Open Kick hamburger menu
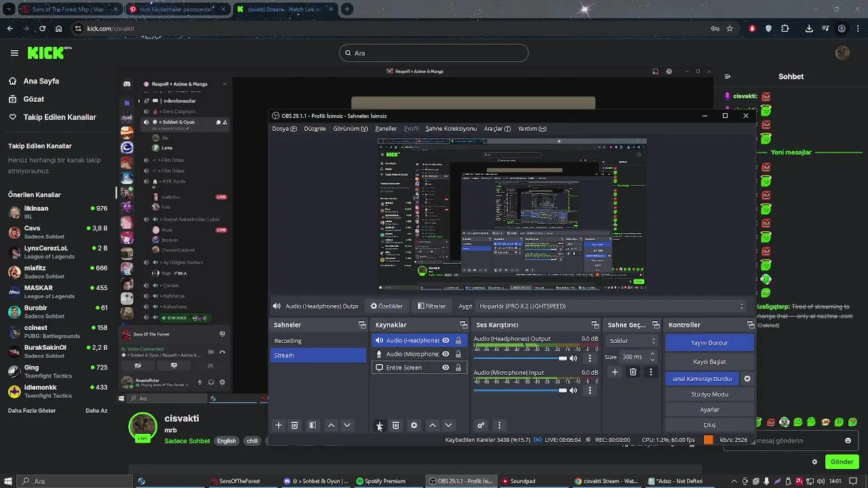Viewport: 868px width, 488px height. click(x=14, y=53)
